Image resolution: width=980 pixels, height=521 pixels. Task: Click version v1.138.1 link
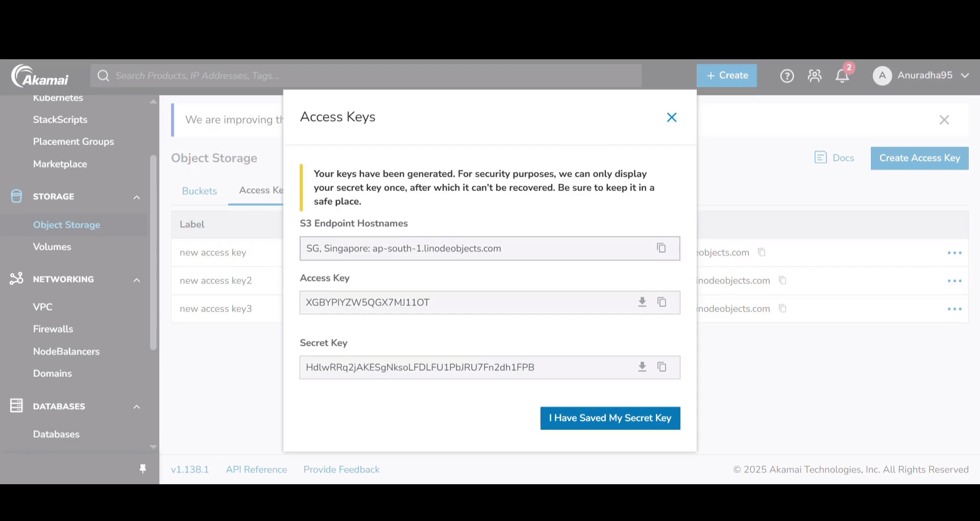(x=190, y=469)
